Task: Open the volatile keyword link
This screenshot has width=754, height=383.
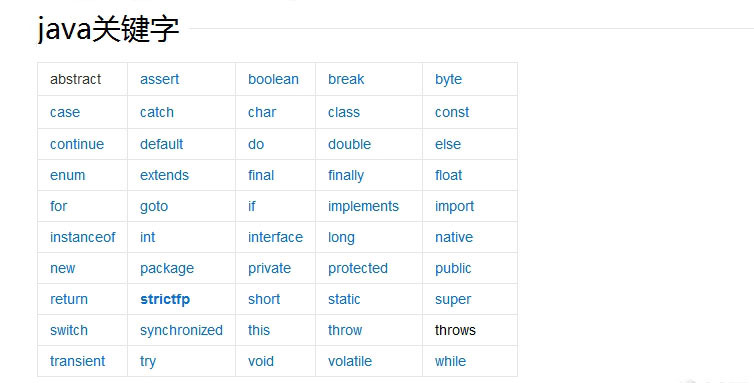Action: [x=350, y=361]
